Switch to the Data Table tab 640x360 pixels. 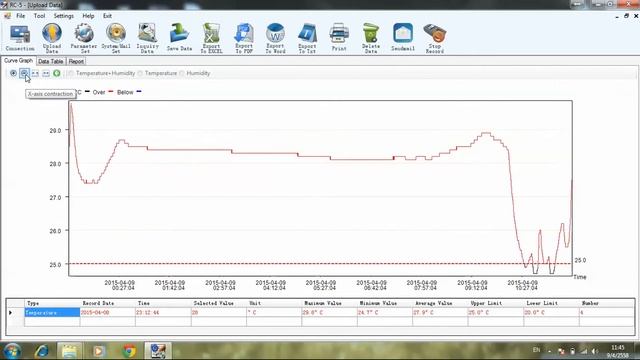51,61
